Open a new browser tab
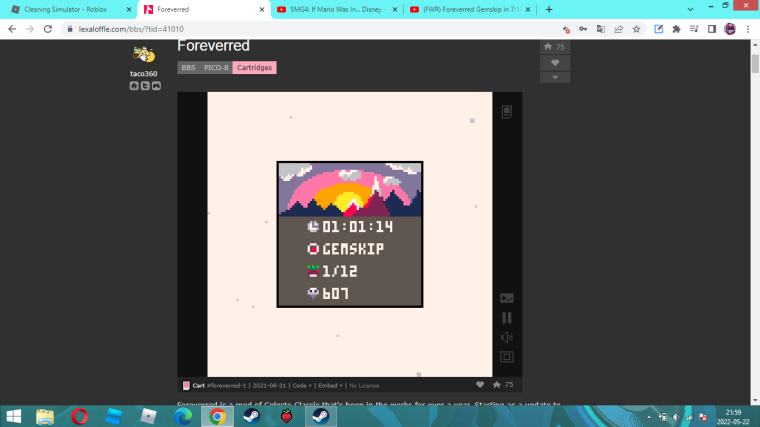760x427 pixels. click(x=549, y=9)
